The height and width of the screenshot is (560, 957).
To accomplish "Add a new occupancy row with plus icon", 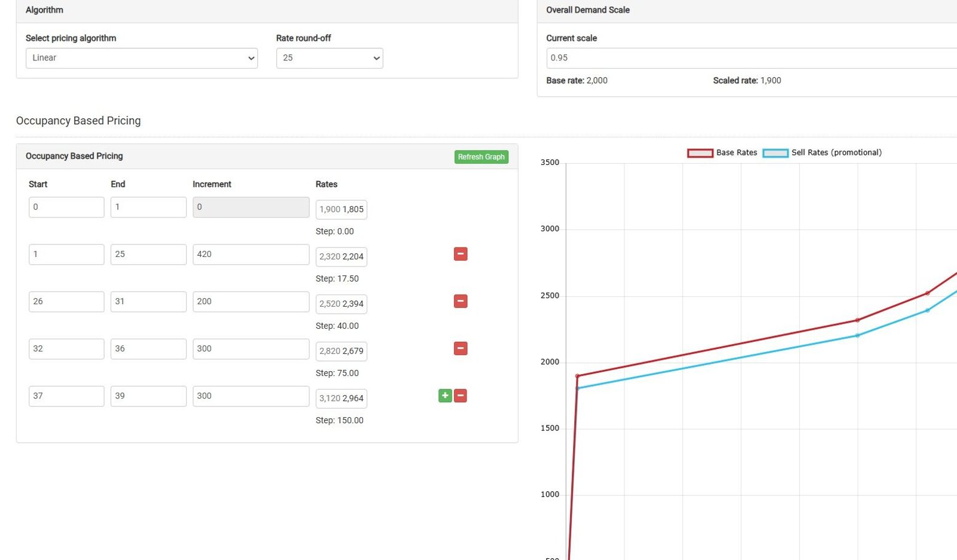I will pos(445,396).
